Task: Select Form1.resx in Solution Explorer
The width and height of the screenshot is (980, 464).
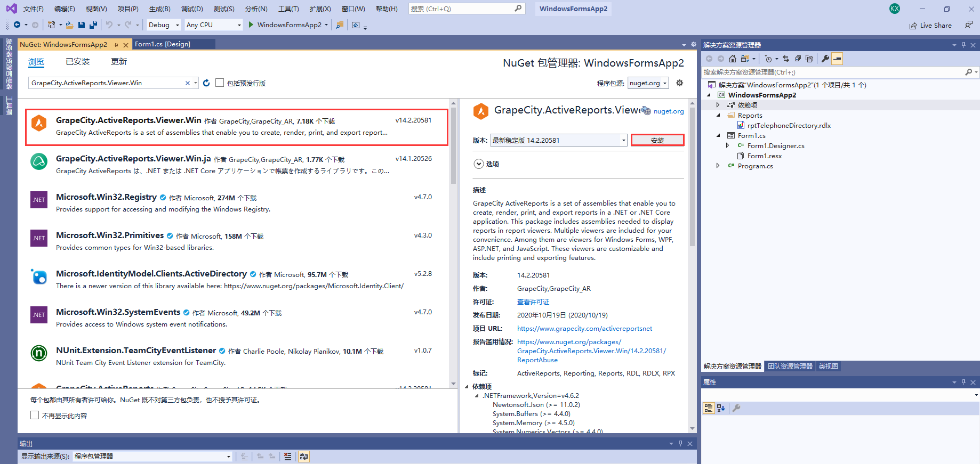Action: point(765,156)
